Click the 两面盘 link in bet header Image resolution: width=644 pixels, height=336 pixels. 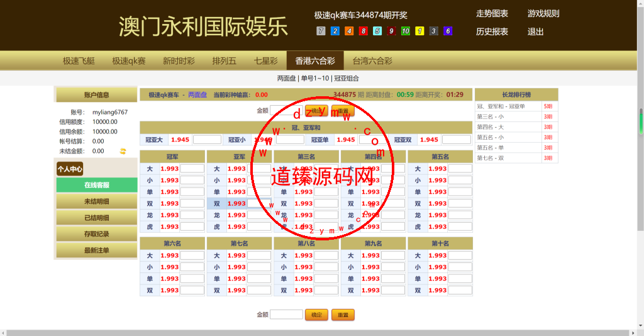(197, 94)
